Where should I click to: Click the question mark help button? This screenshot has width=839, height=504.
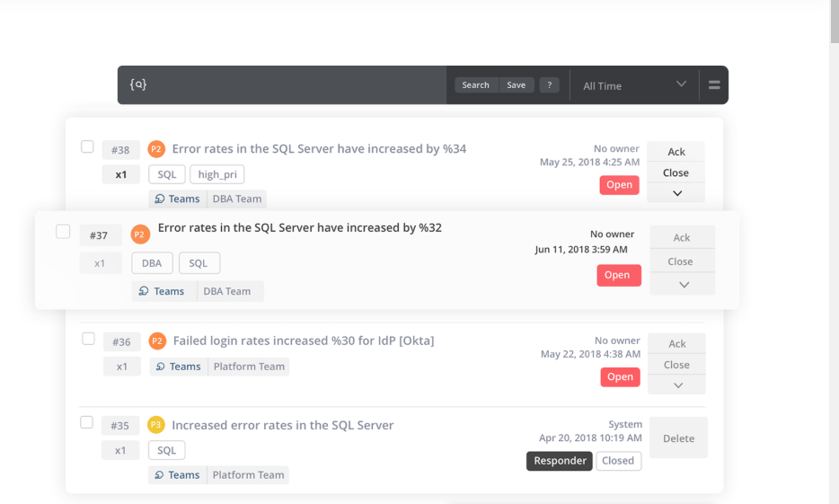point(550,85)
